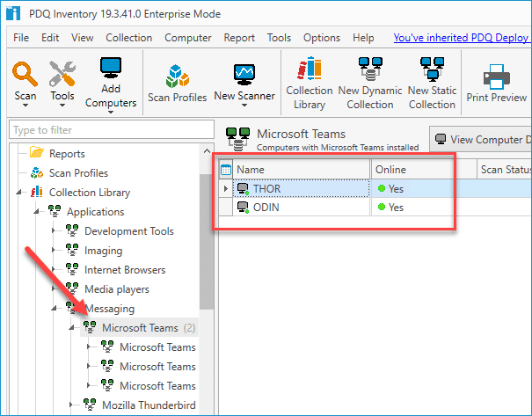Screen dimensions: 532x416
Task: Expand the THOR row indicator arrow
Action: [226, 189]
